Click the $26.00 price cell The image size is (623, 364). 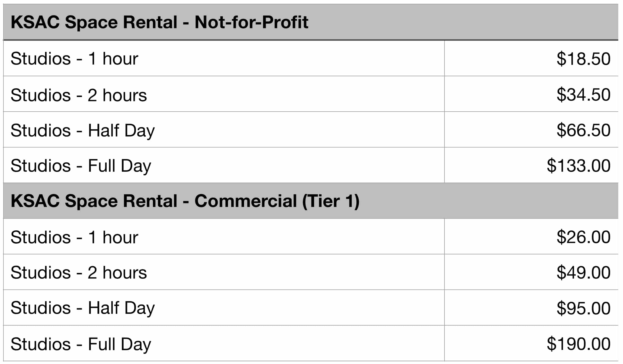pyautogui.click(x=531, y=237)
